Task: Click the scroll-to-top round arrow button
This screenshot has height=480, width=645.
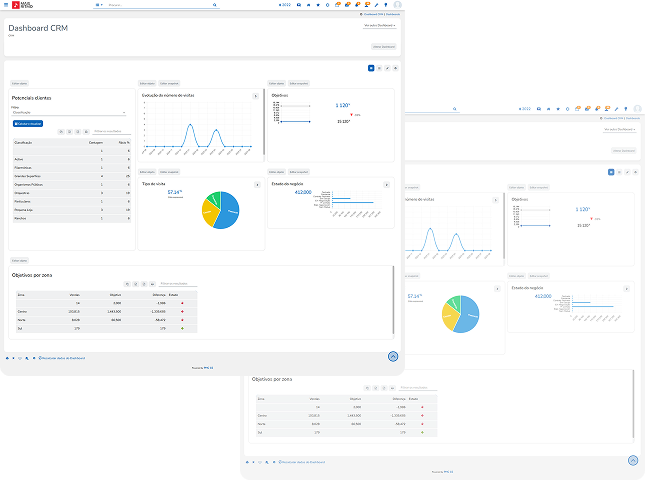Action: click(393, 355)
